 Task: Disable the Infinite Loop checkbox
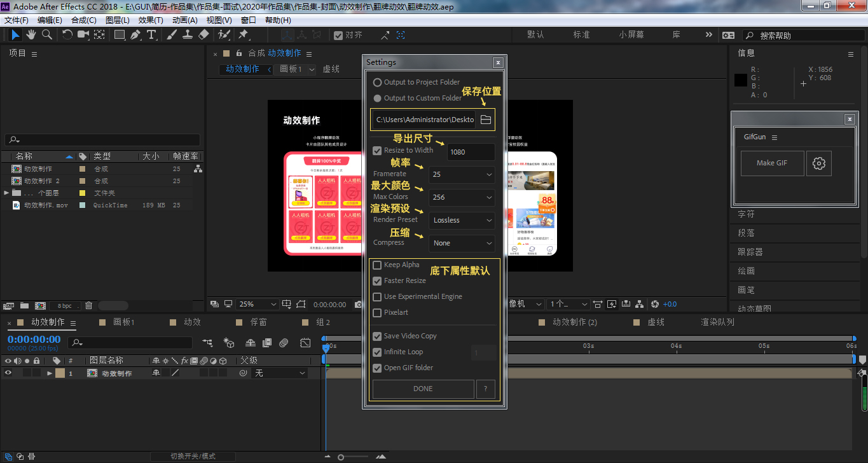tap(377, 352)
